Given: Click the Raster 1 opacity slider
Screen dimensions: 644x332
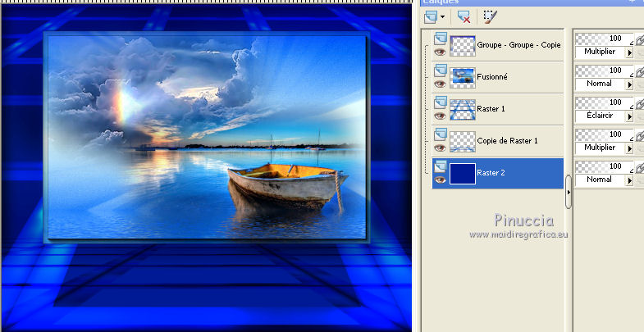Looking at the screenshot, I should point(604,103).
